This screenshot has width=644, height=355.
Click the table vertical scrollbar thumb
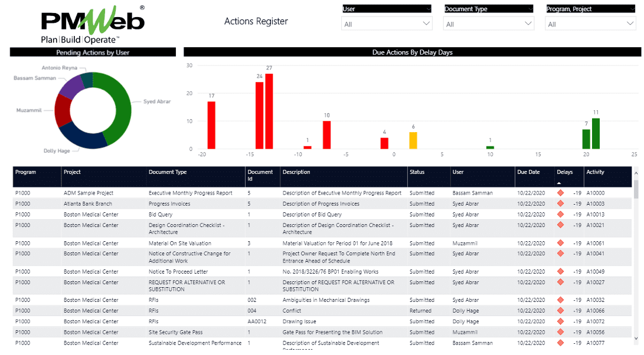tap(636, 189)
